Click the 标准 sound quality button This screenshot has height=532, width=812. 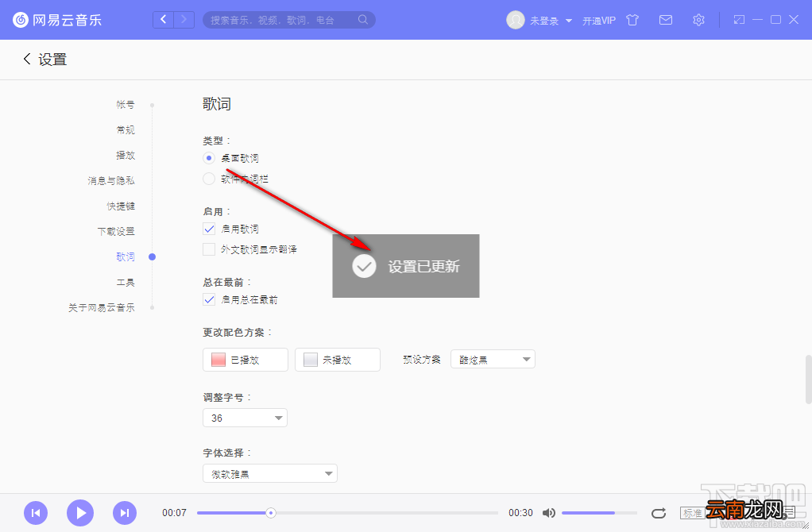click(692, 513)
